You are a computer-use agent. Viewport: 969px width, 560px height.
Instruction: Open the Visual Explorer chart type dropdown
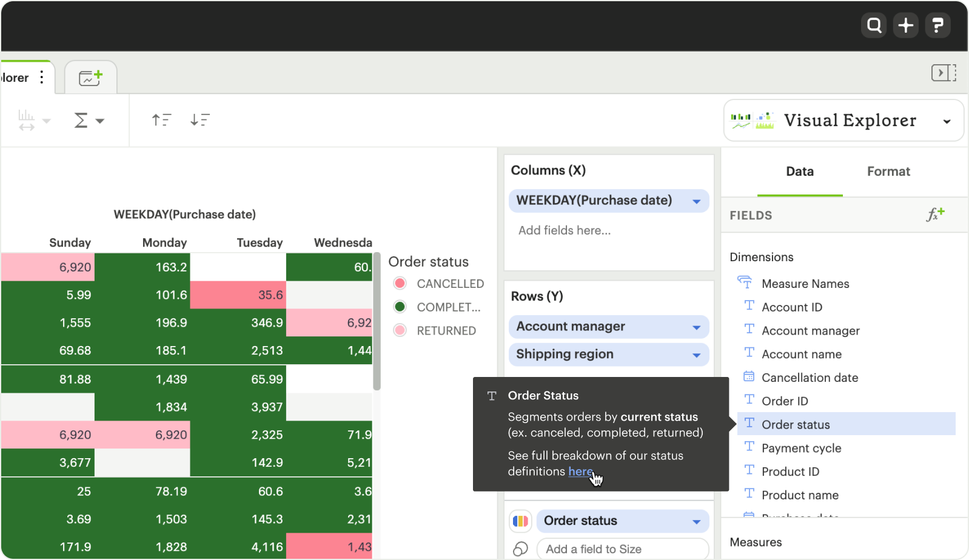point(947,121)
